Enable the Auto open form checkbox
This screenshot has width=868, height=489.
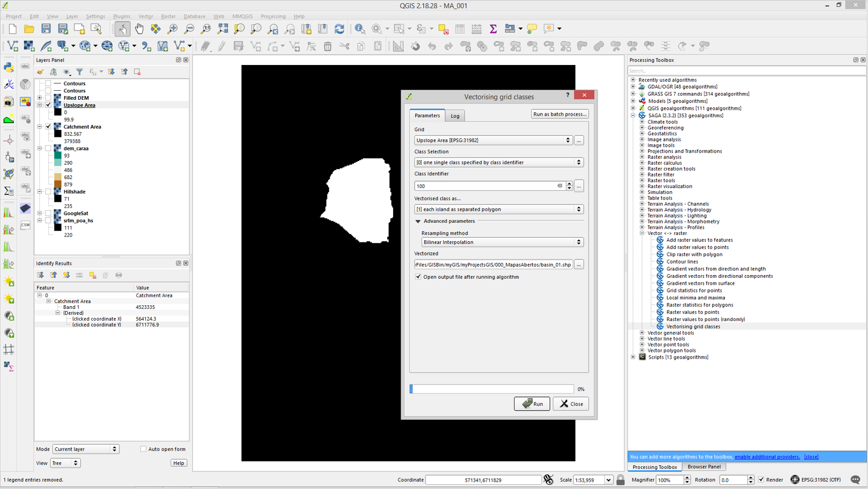click(143, 449)
